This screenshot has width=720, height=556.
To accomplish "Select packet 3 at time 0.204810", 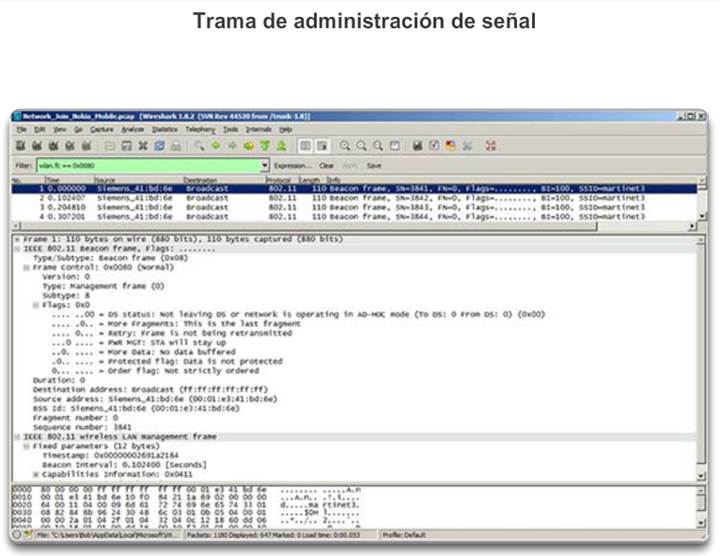I will [354, 207].
